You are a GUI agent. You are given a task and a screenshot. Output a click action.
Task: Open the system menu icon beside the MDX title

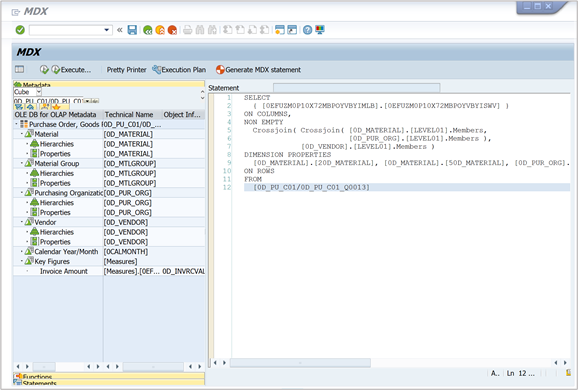point(15,13)
